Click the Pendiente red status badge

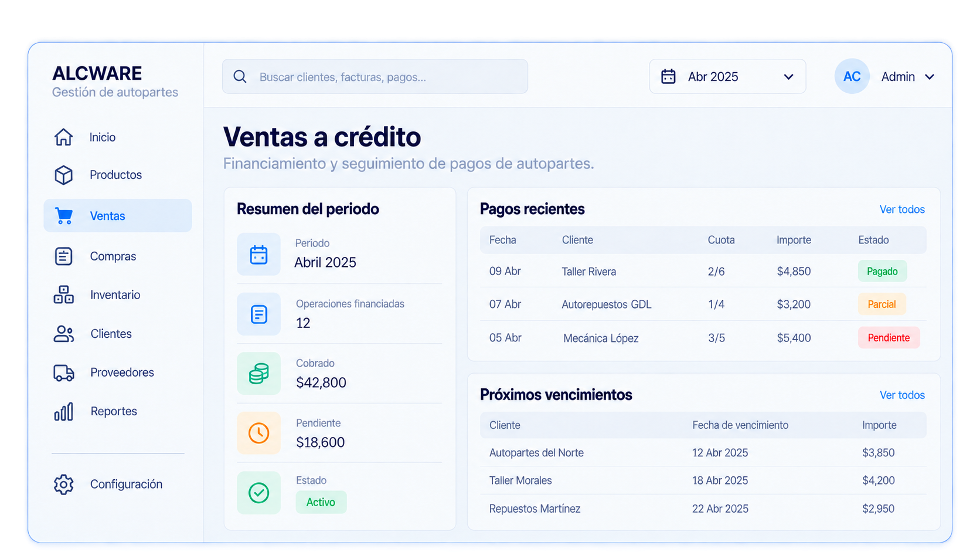click(x=889, y=338)
